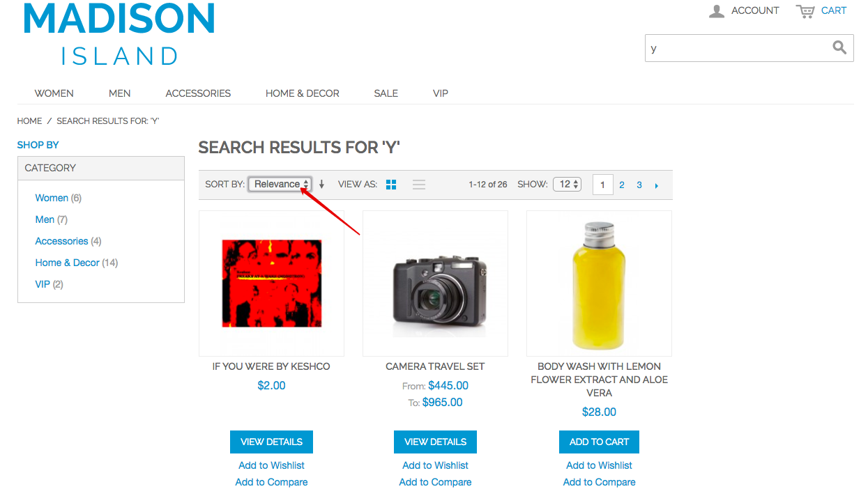Image resolution: width=868 pixels, height=489 pixels.
Task: Go to next results page arrow
Action: (657, 185)
